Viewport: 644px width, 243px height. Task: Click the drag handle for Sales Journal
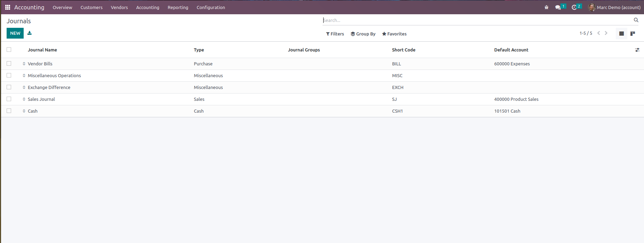(24, 99)
